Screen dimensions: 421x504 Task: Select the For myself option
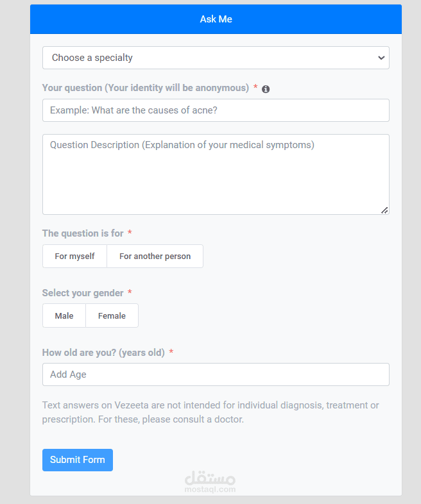74,256
